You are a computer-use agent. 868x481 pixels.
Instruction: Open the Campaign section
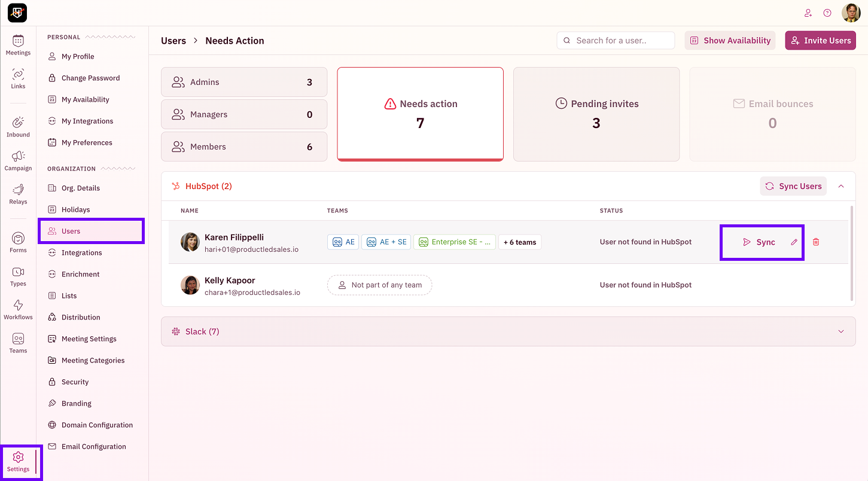(18, 160)
